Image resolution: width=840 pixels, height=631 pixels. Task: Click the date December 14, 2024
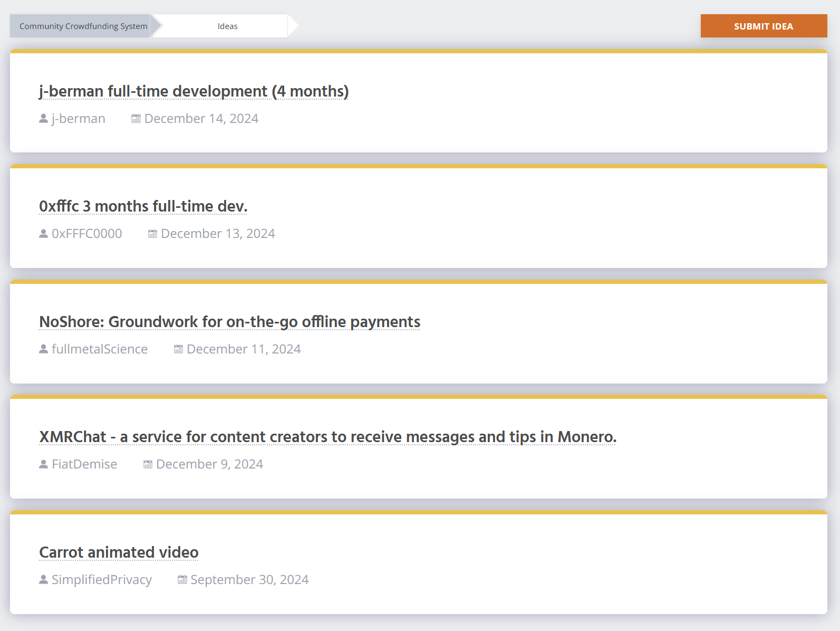(201, 119)
